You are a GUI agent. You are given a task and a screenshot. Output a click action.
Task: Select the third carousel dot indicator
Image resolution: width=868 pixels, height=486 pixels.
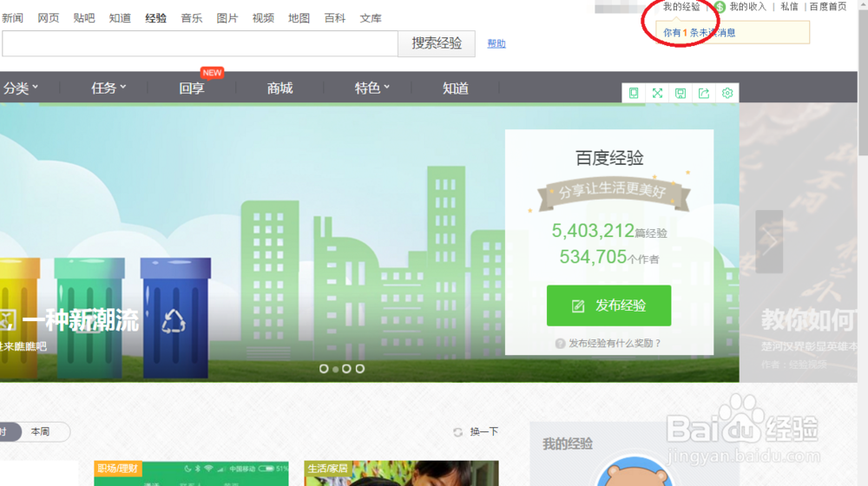coord(346,369)
